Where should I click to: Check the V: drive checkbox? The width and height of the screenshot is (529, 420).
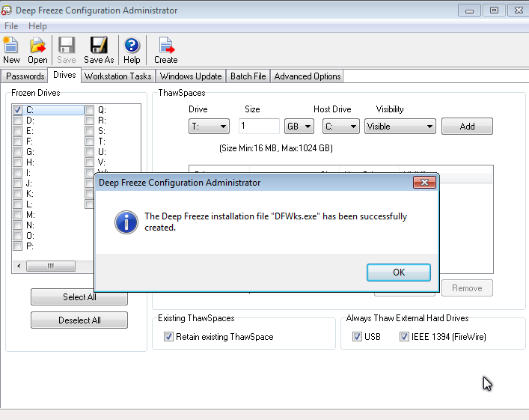tap(89, 162)
